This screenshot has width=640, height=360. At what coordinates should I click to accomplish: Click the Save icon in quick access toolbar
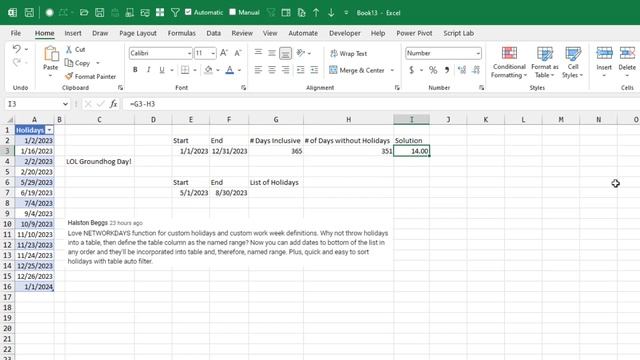click(x=29, y=13)
